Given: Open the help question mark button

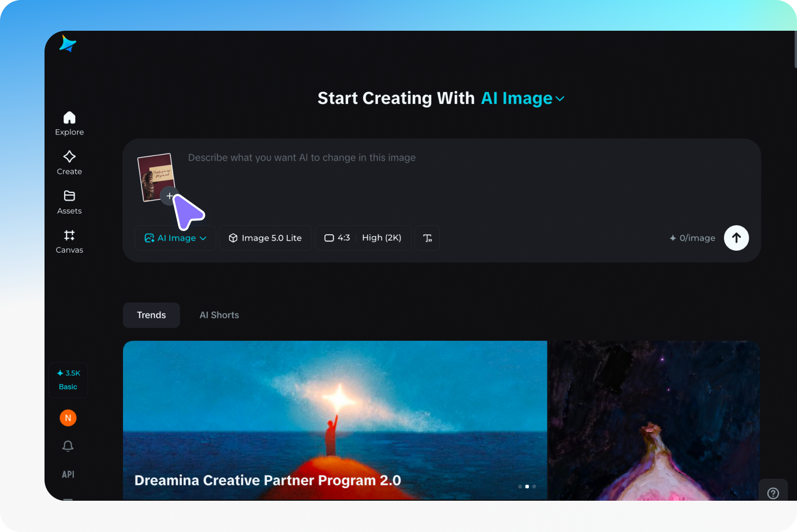Looking at the screenshot, I should click(773, 493).
